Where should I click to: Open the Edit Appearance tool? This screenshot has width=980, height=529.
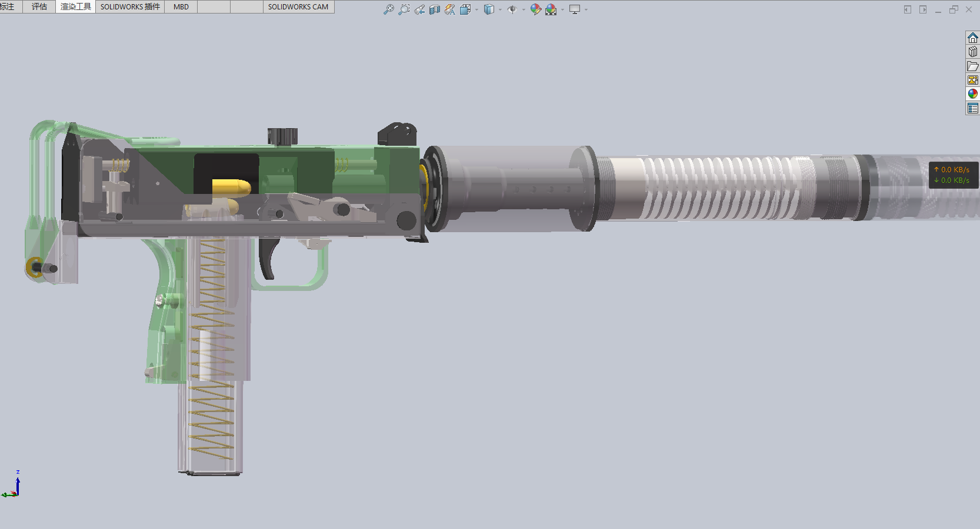(x=535, y=9)
